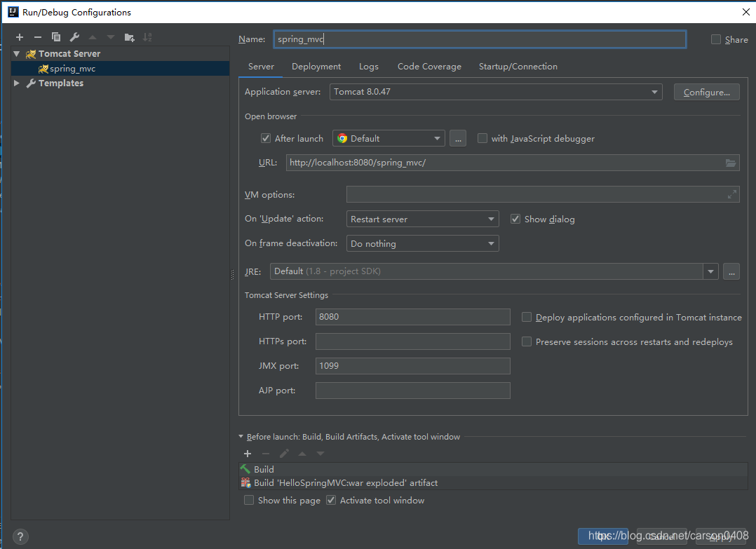Image resolution: width=756 pixels, height=549 pixels.
Task: Add a new configuration with plus icon
Action: click(20, 37)
